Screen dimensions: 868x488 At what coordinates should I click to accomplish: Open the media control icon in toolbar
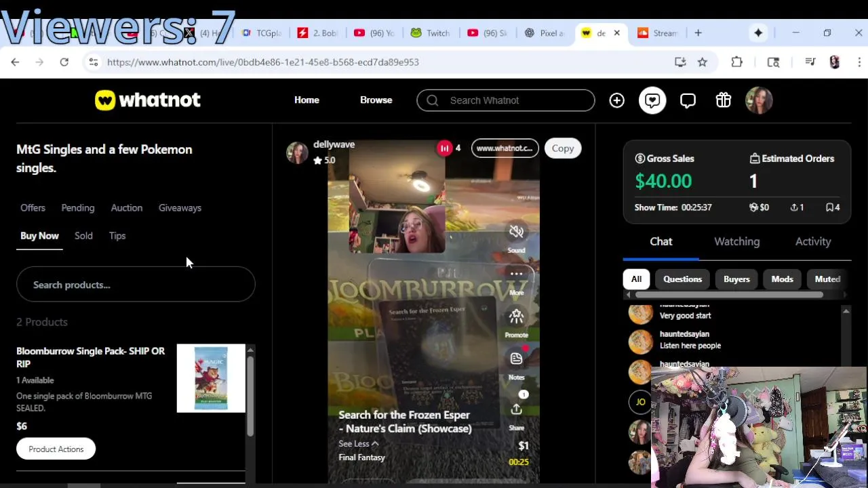coord(810,62)
